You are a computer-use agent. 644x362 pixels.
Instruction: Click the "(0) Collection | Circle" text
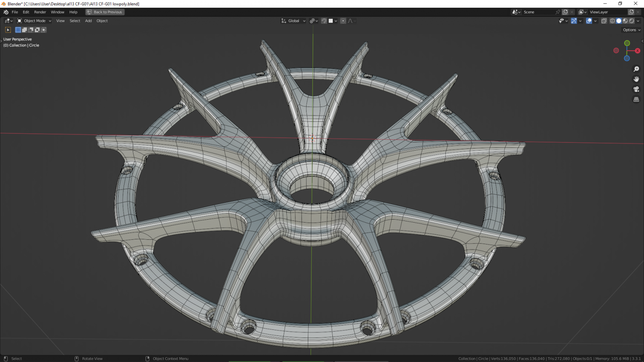(21, 45)
